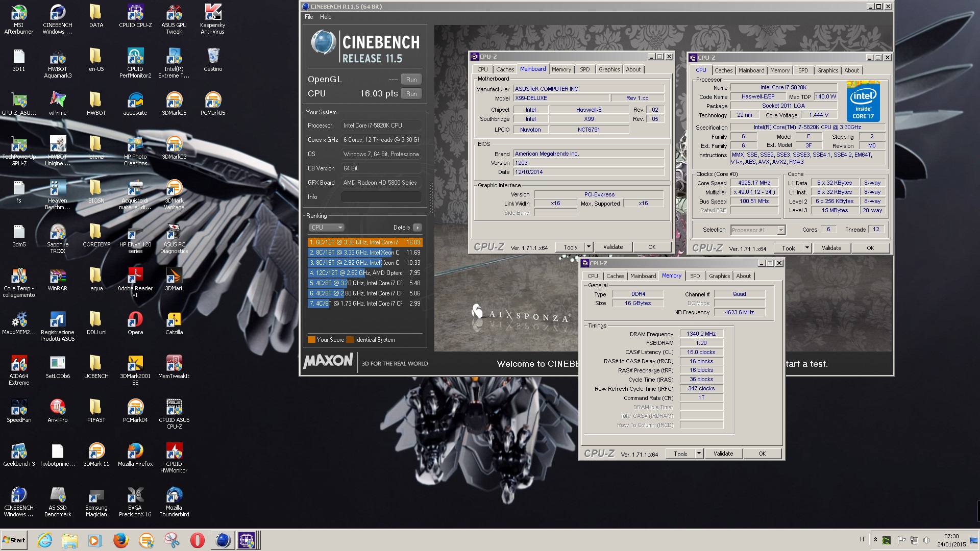Click the IT language indicator
Viewport: 980px width, 551px height.
tap(863, 539)
